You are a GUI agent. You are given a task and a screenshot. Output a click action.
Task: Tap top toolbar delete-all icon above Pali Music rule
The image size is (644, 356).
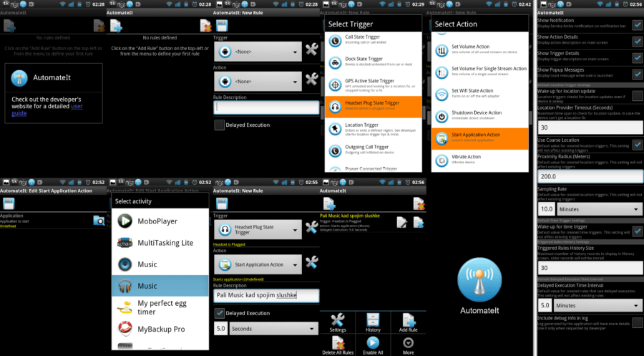(x=419, y=203)
